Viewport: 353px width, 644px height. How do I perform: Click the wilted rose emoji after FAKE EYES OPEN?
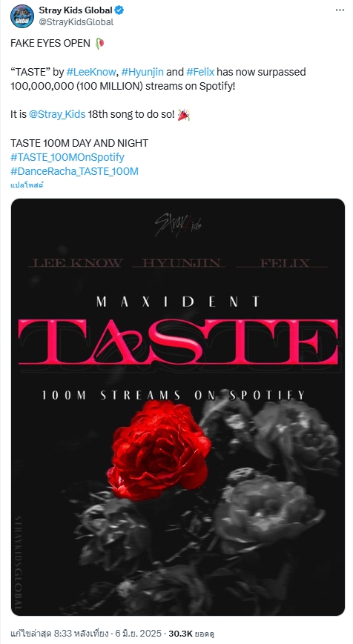point(99,43)
